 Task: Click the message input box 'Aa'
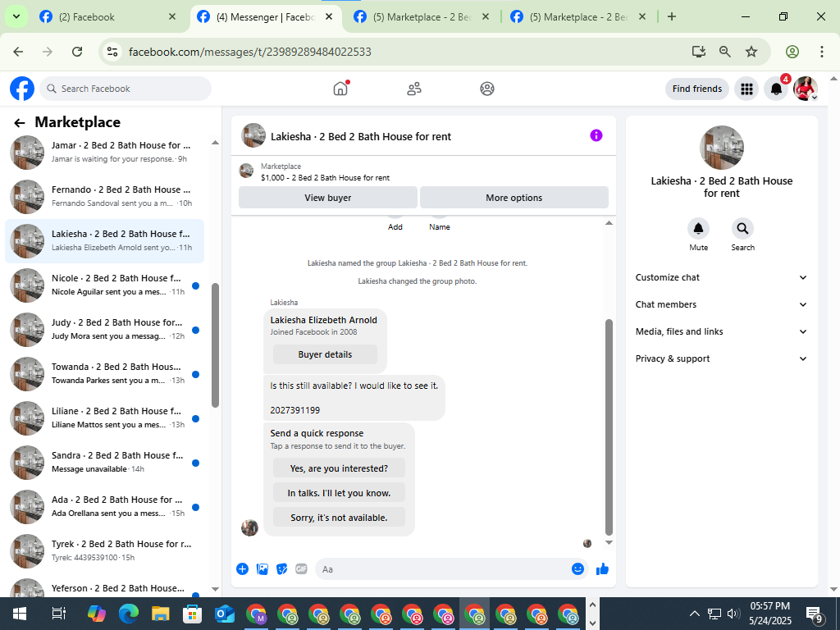pyautogui.click(x=444, y=569)
